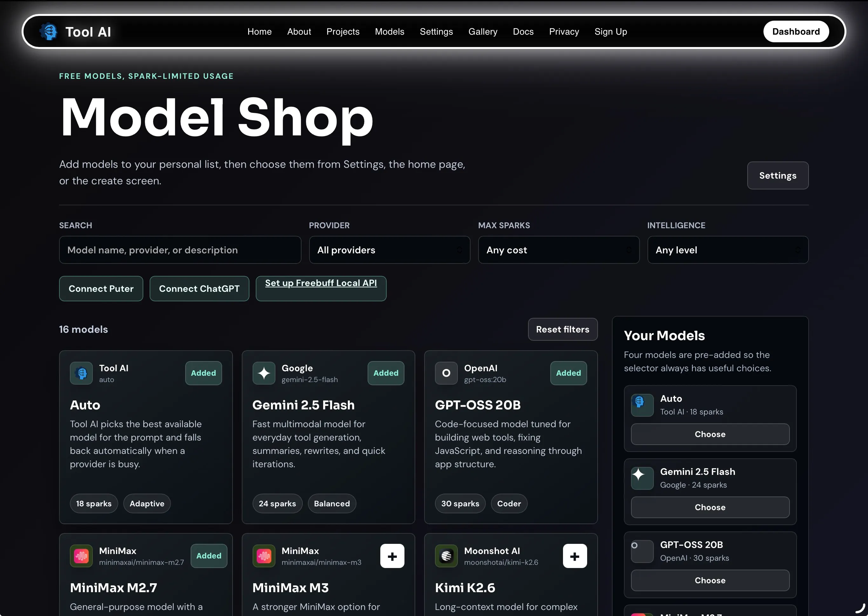Open Settings in the top navigation
Image resolution: width=868 pixels, height=616 pixels.
436,31
